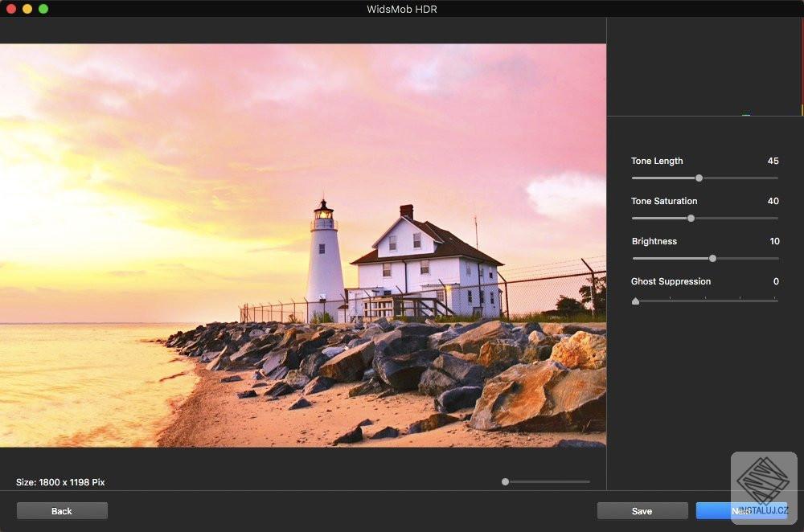Click the zoom slider below the preview
Viewport: 804px width, 532px height.
(x=504, y=481)
